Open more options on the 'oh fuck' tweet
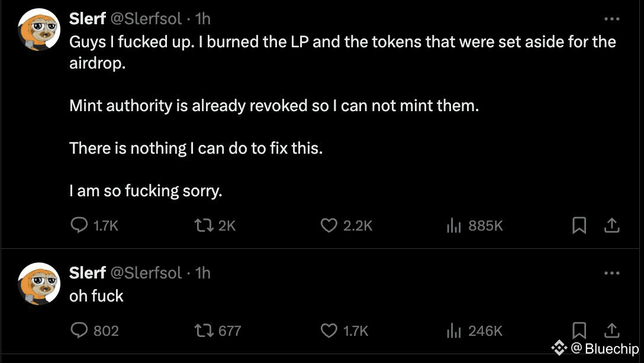The image size is (644, 363). tap(611, 273)
